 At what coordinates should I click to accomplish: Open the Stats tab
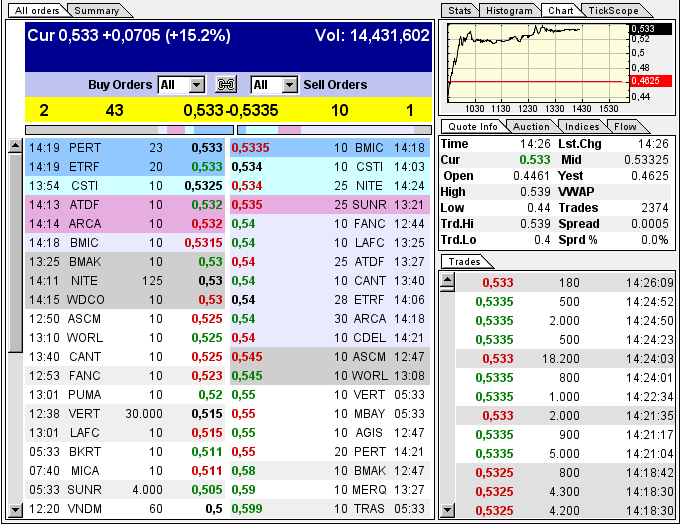pyautogui.click(x=460, y=11)
